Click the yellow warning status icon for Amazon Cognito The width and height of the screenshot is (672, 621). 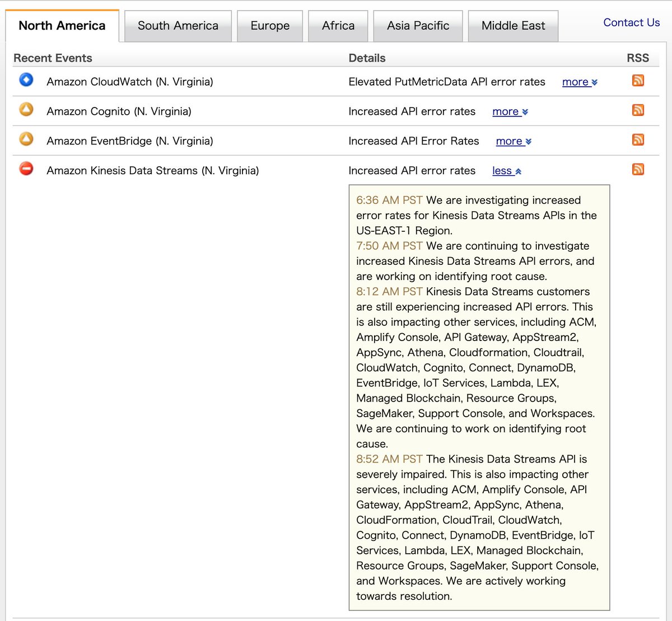click(26, 109)
